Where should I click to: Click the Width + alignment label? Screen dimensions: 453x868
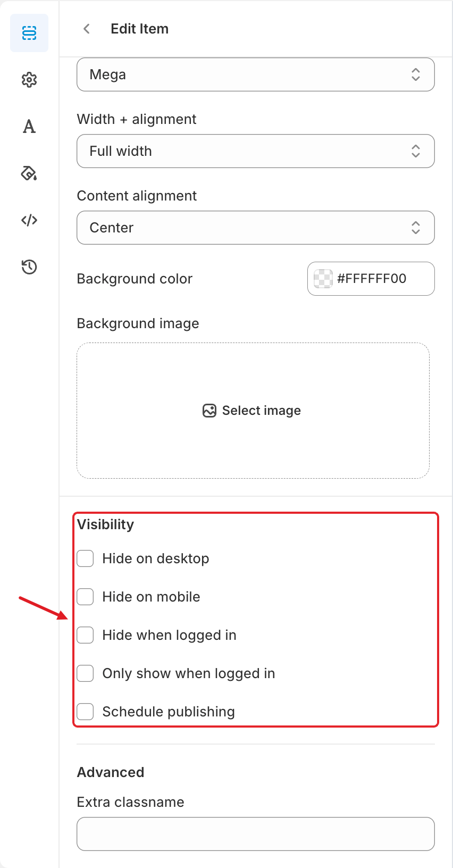coord(137,119)
